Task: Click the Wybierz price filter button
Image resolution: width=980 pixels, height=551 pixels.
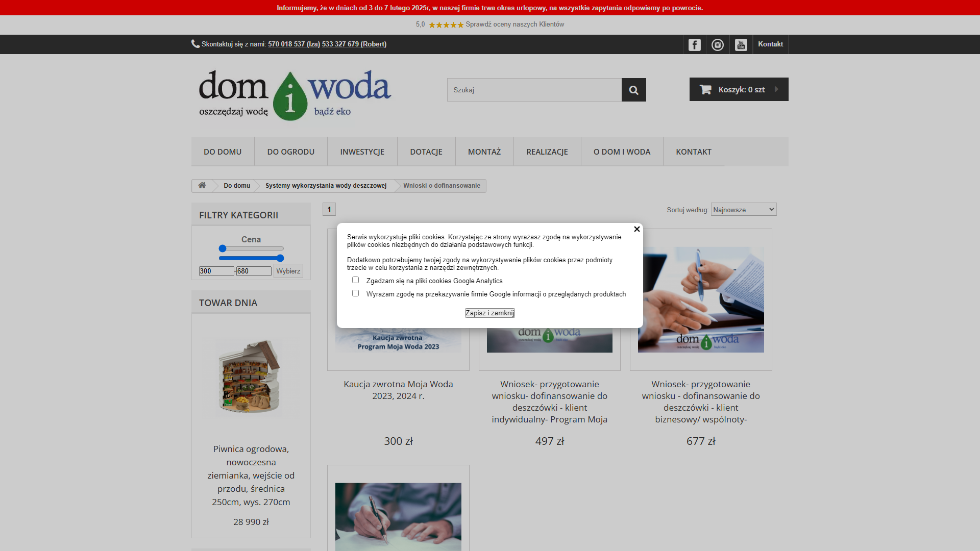Action: pos(288,271)
